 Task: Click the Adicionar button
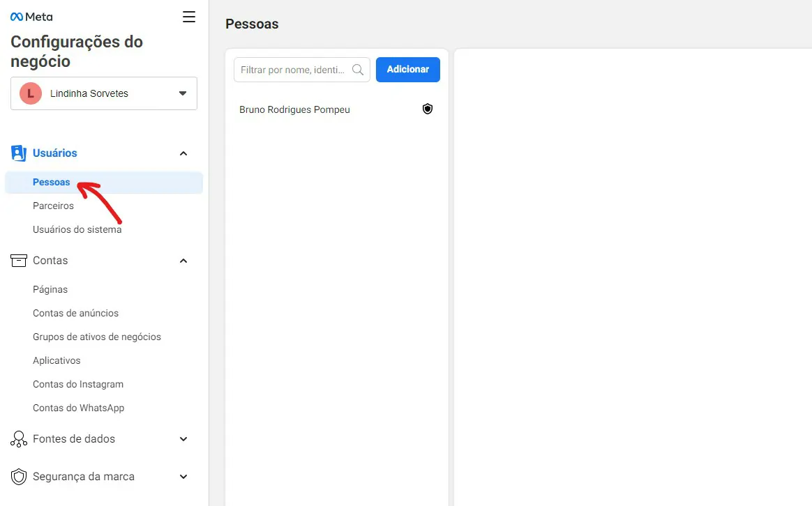pyautogui.click(x=407, y=69)
